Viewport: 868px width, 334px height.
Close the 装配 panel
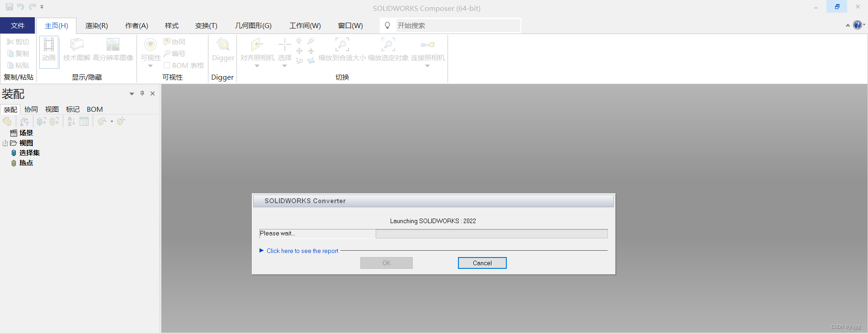[153, 93]
